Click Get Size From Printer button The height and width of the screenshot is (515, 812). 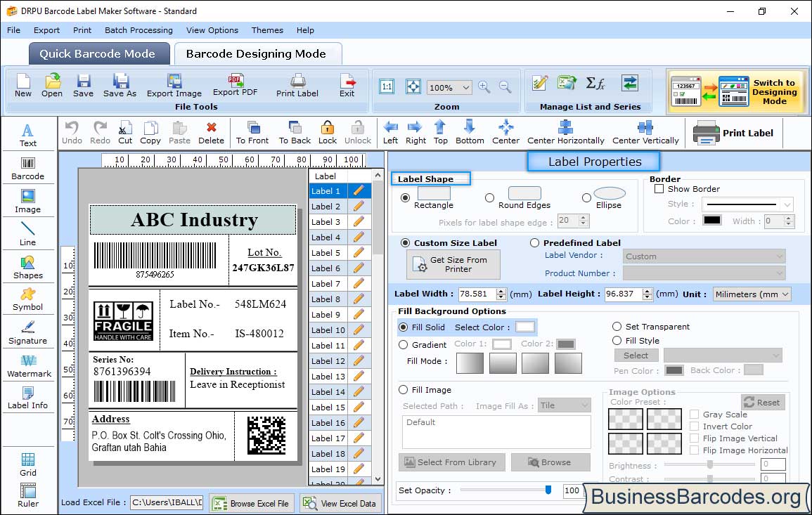pos(453,264)
